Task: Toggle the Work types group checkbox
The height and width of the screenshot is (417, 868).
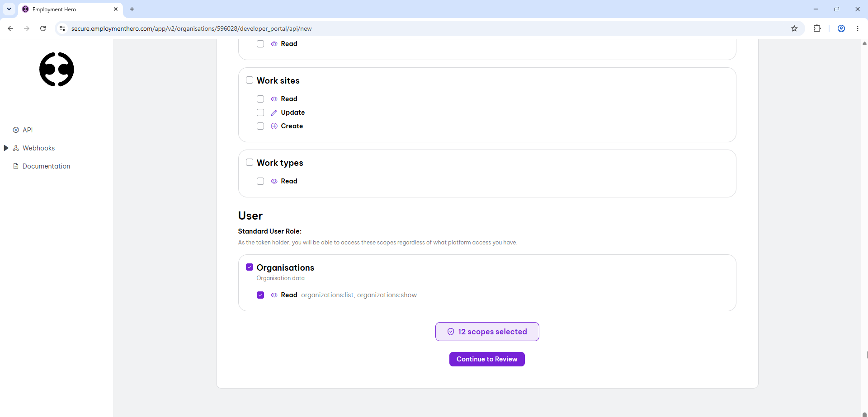Action: [250, 162]
